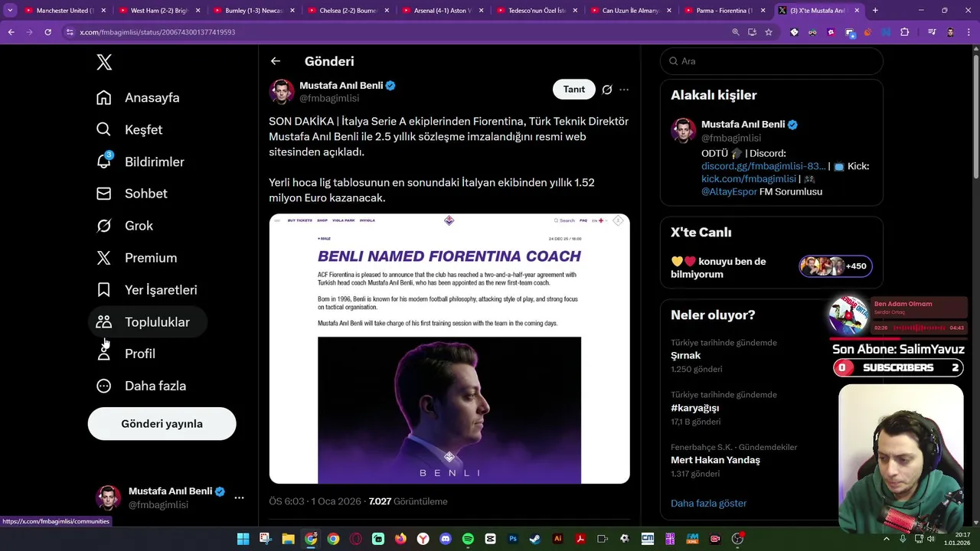Open Windows Start menu

(x=243, y=539)
